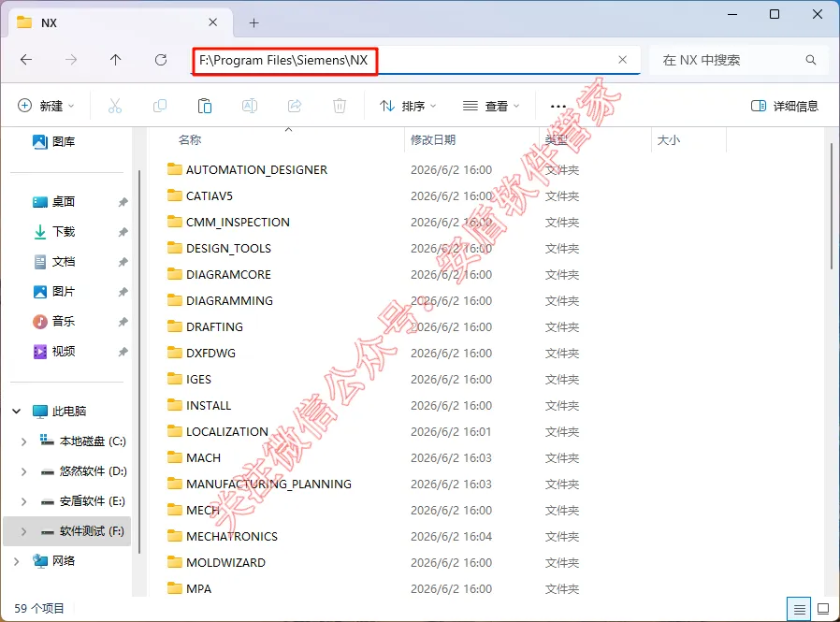Select the CMM_INSPECTION folder
This screenshot has height=622, width=840.
pos(228,223)
